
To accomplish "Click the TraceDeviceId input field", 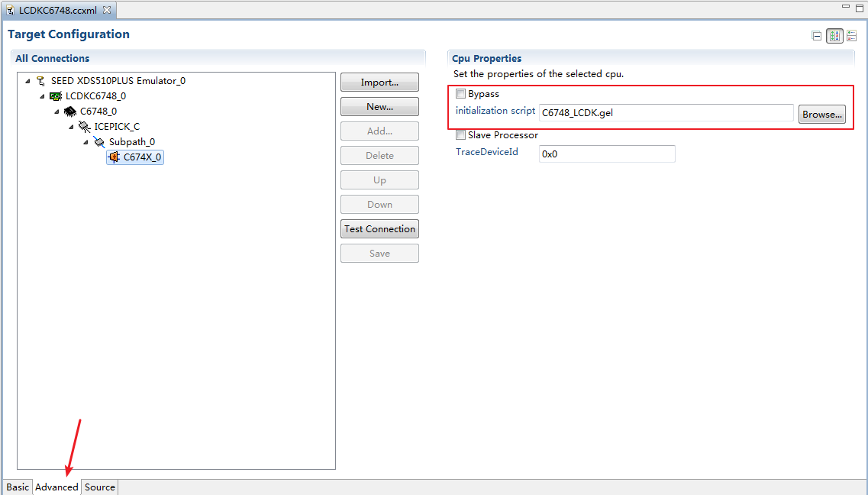I will 606,154.
